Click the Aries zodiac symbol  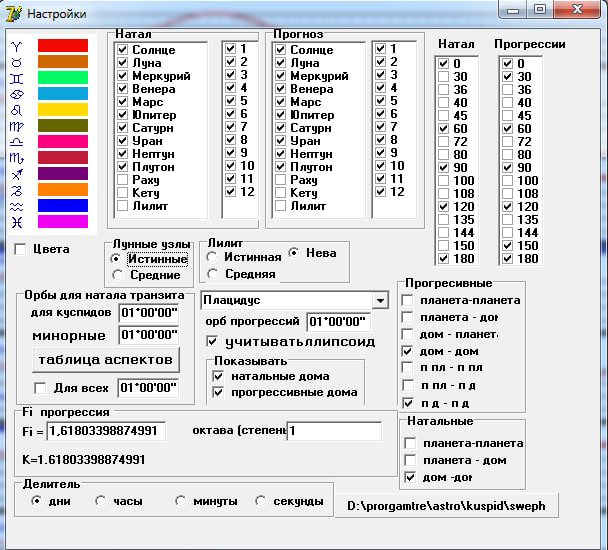(x=15, y=46)
